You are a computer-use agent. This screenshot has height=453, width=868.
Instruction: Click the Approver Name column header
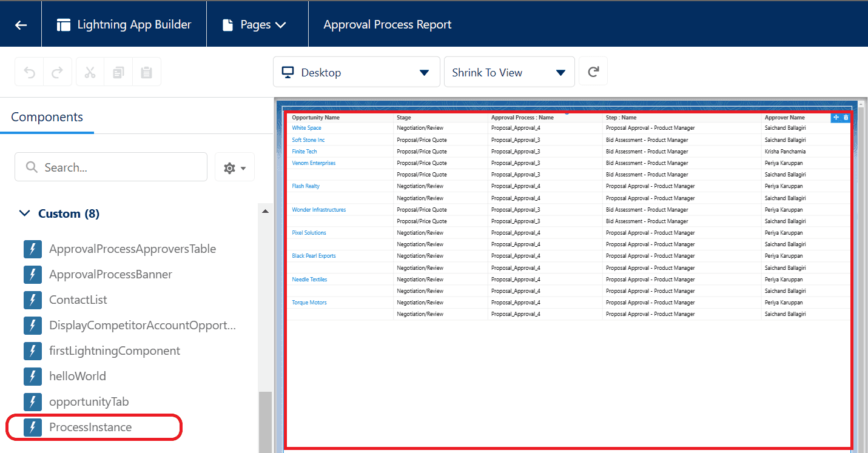click(785, 118)
